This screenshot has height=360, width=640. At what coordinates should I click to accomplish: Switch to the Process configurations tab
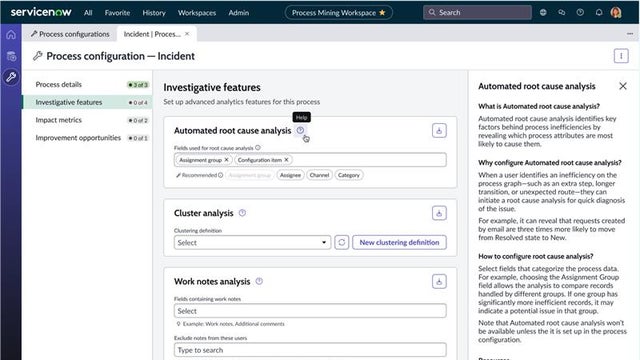pos(70,34)
